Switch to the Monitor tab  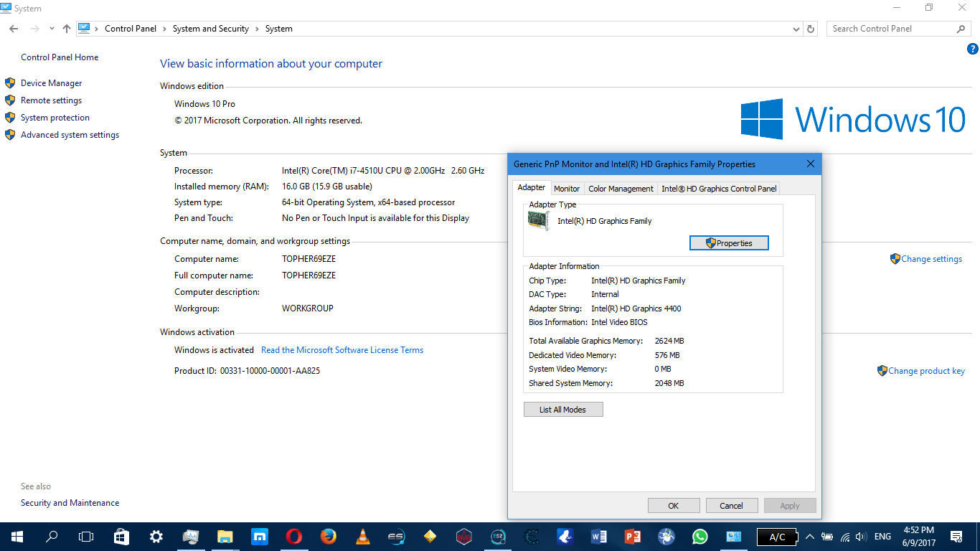pyautogui.click(x=567, y=189)
